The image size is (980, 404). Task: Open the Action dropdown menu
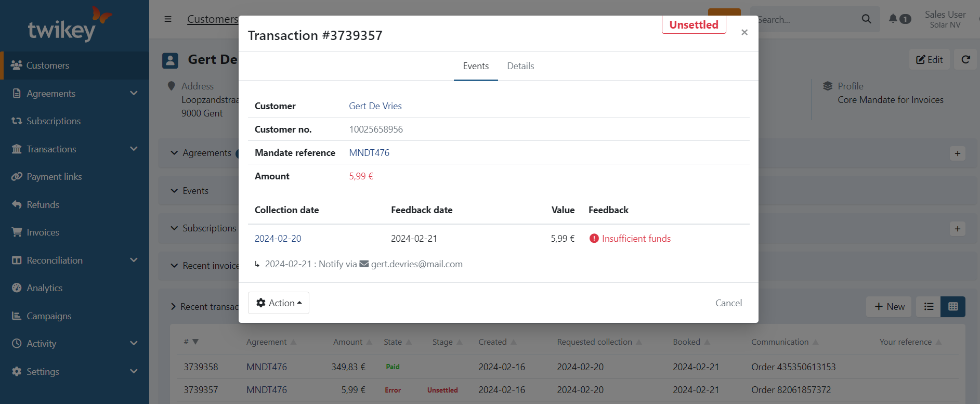pyautogui.click(x=279, y=303)
